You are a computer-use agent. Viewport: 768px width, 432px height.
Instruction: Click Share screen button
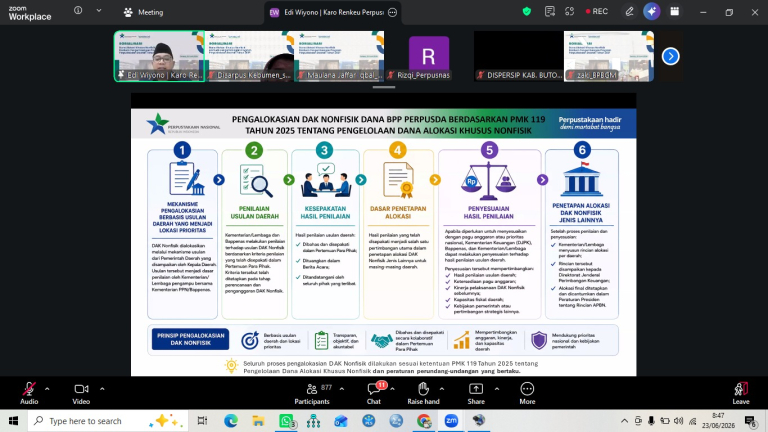(x=476, y=393)
